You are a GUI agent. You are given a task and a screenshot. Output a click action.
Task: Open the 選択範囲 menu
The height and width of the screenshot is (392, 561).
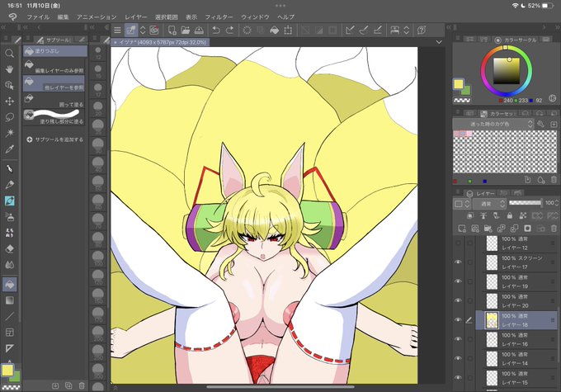pos(167,17)
